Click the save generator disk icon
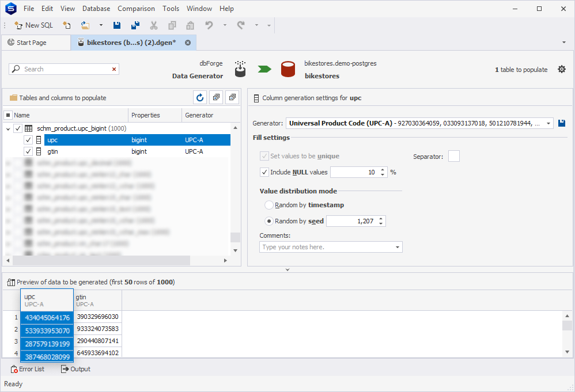Viewport: 575px width, 392px height. click(x=561, y=123)
